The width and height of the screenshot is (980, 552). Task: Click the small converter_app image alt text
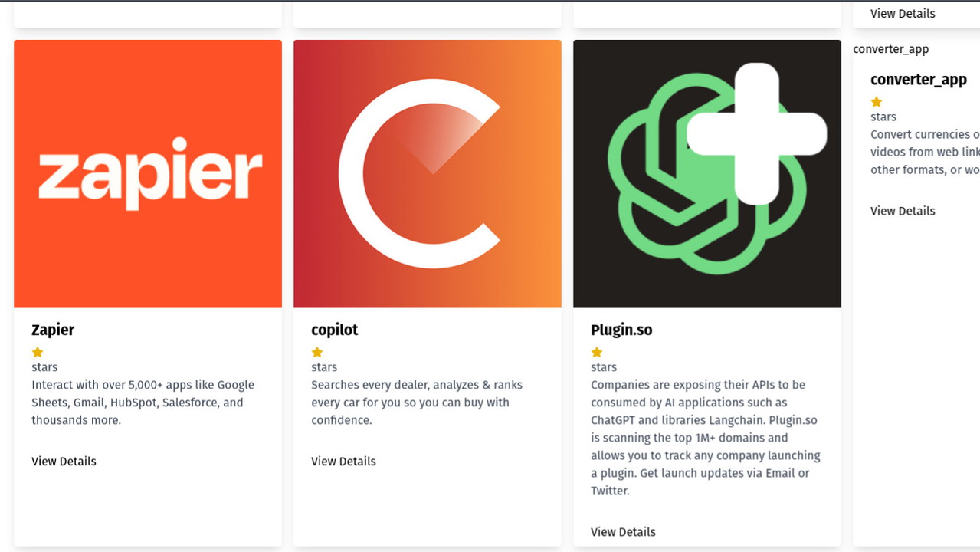coord(891,49)
